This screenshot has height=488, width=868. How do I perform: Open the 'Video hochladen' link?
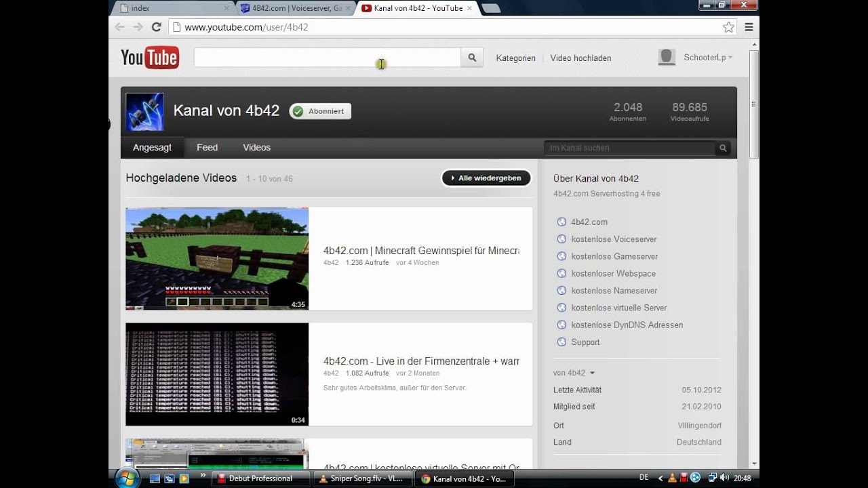(580, 58)
